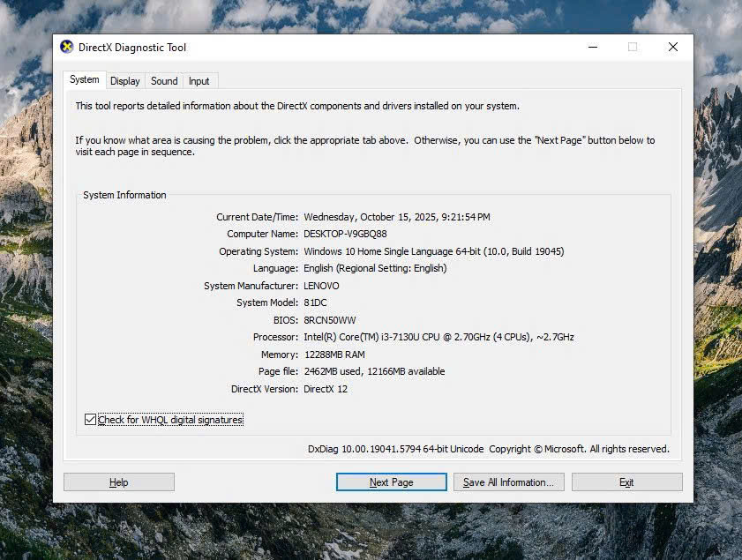The height and width of the screenshot is (560, 742).
Task: Go to the Input tab
Action: pos(199,81)
